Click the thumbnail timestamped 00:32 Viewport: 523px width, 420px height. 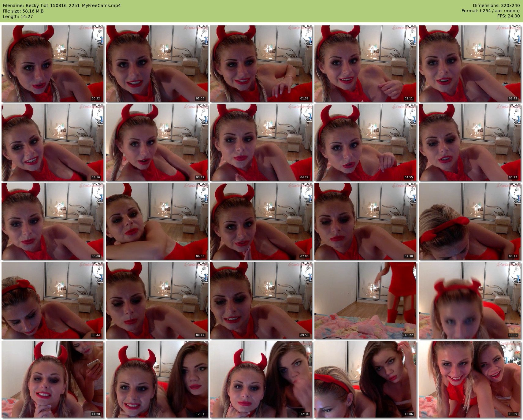point(52,64)
